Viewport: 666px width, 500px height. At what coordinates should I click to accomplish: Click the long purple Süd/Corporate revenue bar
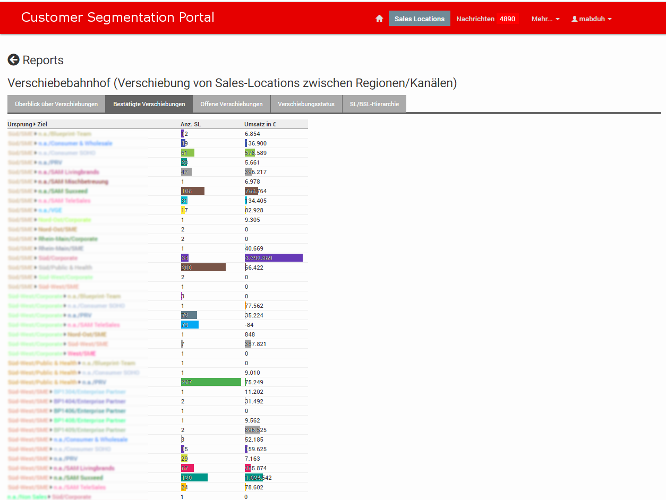coord(273,258)
